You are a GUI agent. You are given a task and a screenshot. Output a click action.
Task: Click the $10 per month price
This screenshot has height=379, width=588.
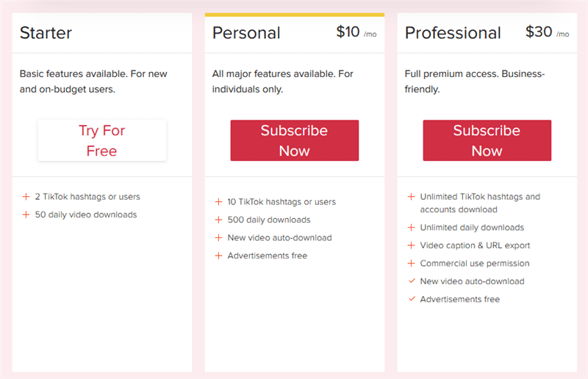pos(356,32)
